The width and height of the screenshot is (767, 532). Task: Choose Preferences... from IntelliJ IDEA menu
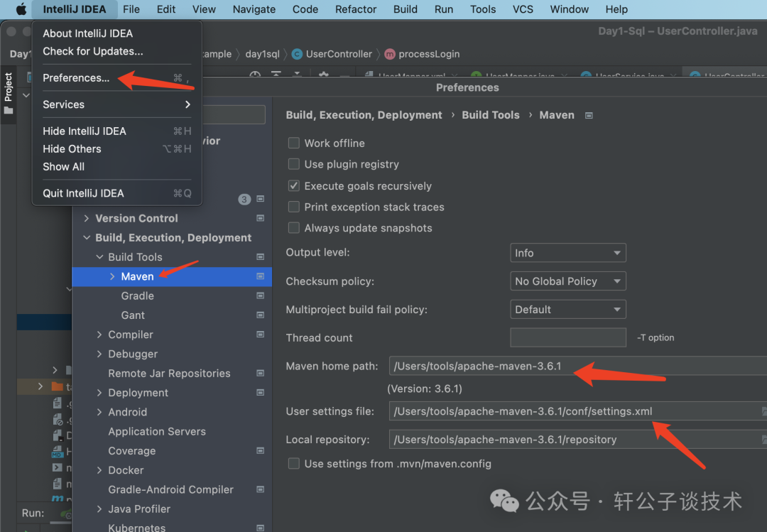click(x=116, y=78)
